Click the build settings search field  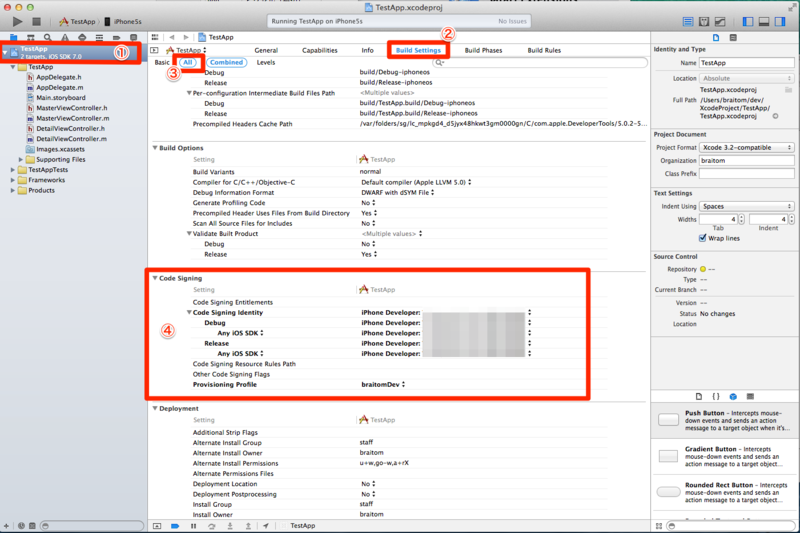click(540, 62)
